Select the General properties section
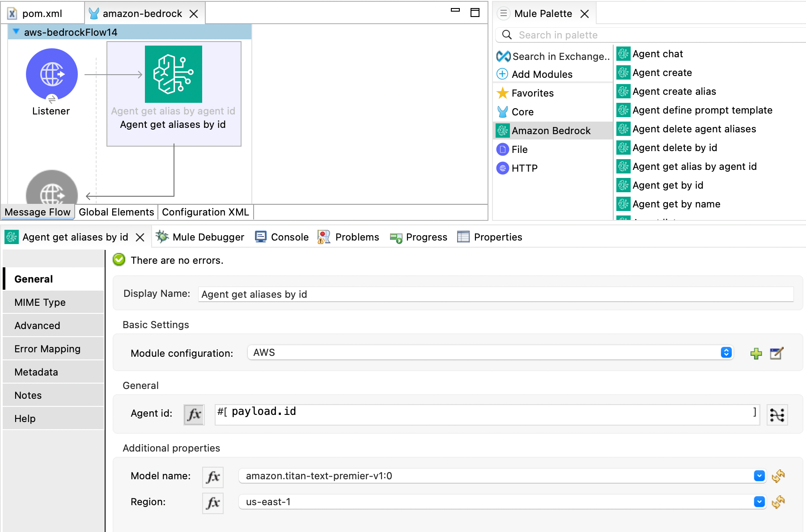The image size is (806, 532). pyautogui.click(x=54, y=279)
